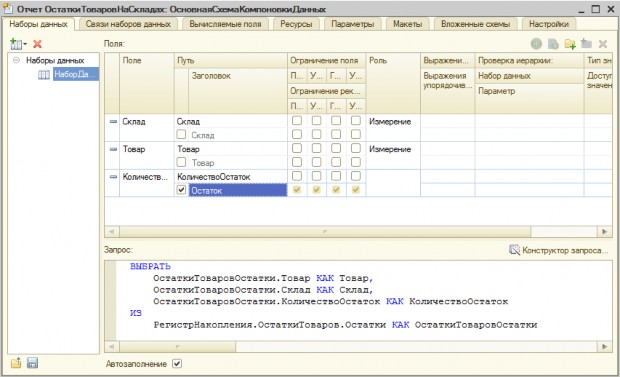Click the add data set icon

[16, 44]
